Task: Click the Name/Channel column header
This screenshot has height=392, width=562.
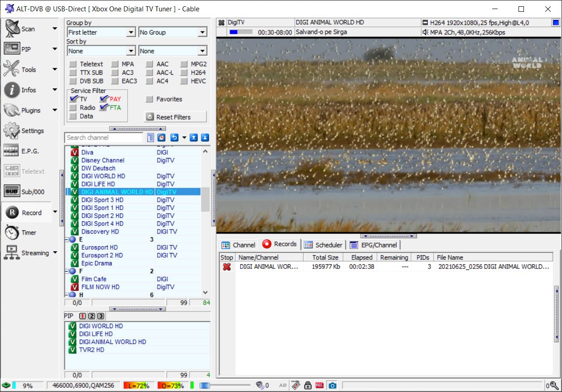Action: [269, 257]
